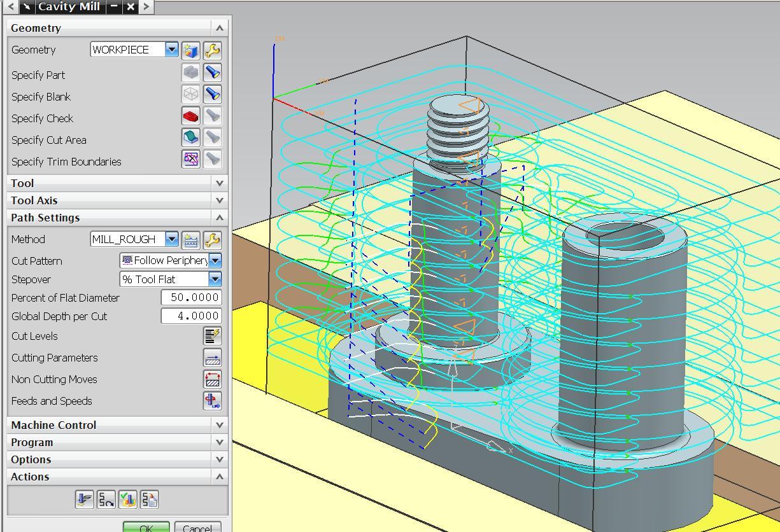The height and width of the screenshot is (532, 780).
Task: Display Specify Part with flashlight icon
Action: pos(213,73)
